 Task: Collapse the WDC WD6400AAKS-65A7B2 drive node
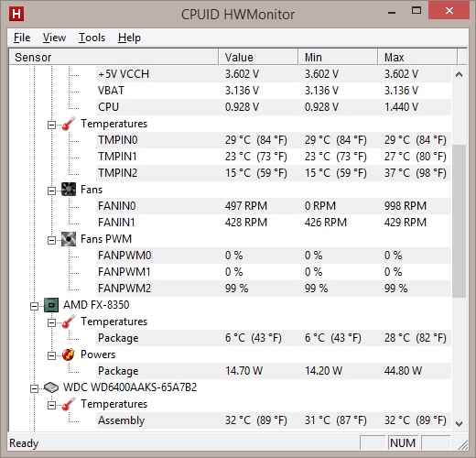34,388
